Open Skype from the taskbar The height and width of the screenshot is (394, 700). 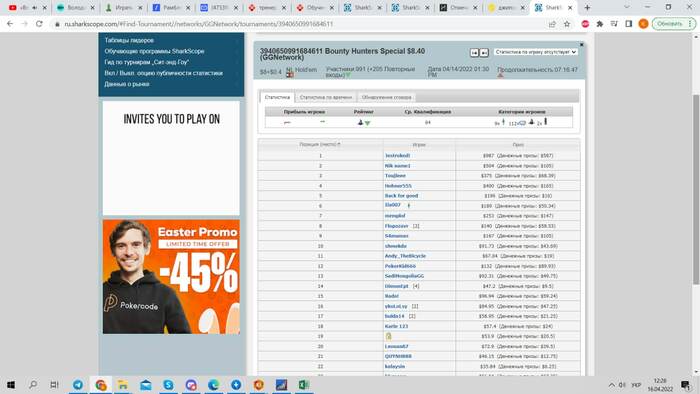click(168, 385)
